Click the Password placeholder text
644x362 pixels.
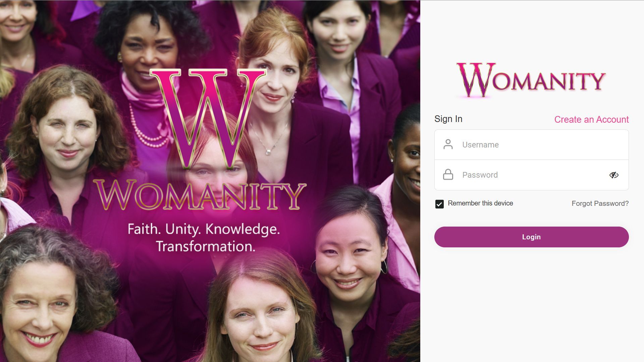[480, 175]
